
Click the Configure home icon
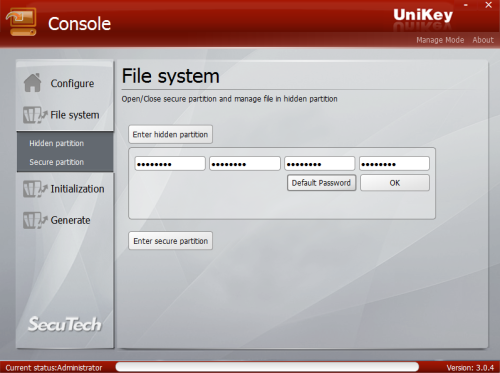[x=32, y=83]
